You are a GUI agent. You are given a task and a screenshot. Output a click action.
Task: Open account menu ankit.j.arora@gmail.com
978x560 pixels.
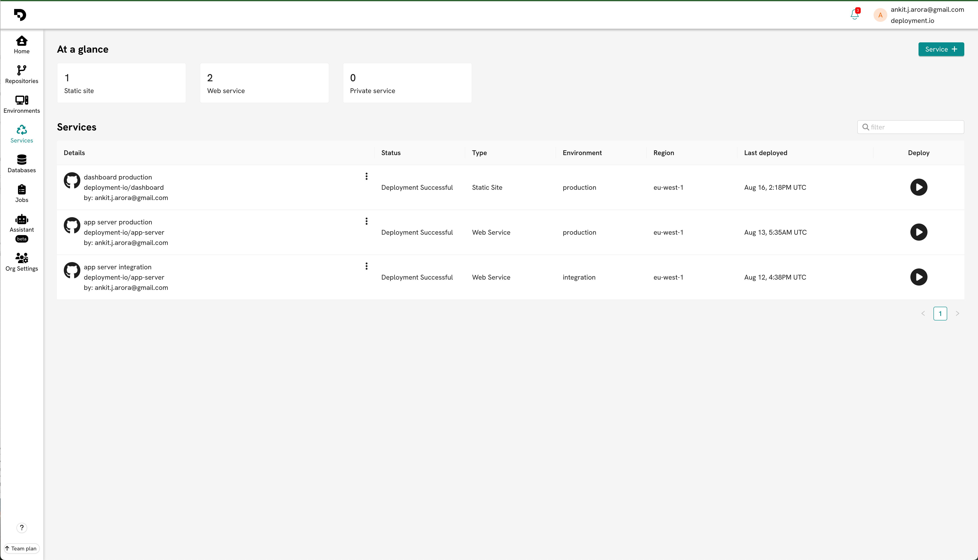pyautogui.click(x=927, y=10)
